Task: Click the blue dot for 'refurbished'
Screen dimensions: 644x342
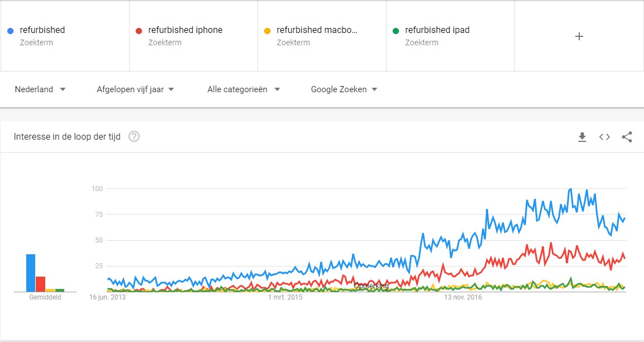Action: (x=11, y=30)
